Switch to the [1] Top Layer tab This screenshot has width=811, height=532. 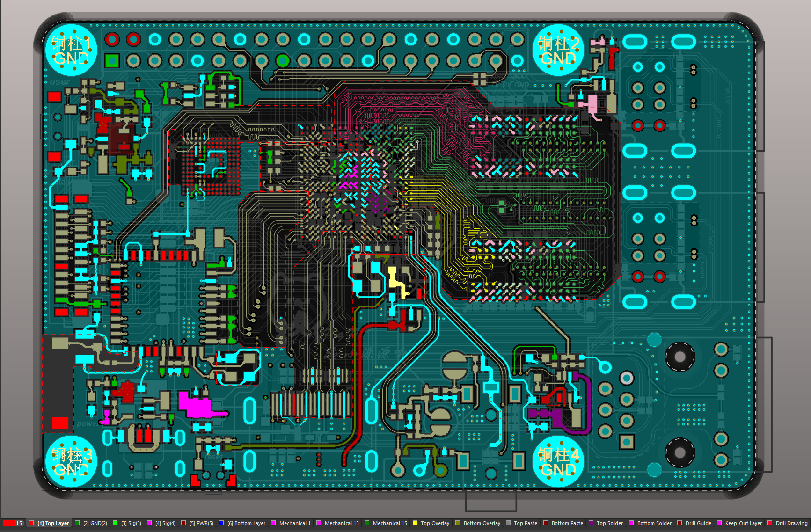click(x=53, y=523)
